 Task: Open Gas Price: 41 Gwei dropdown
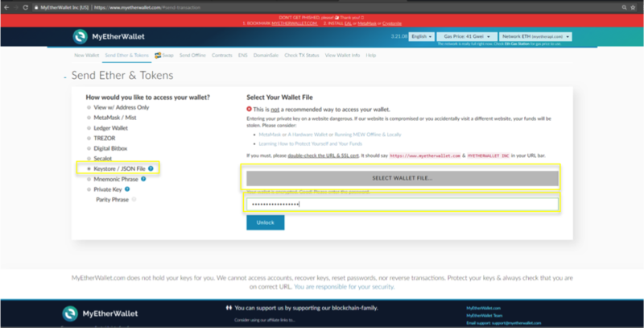pyautogui.click(x=467, y=36)
